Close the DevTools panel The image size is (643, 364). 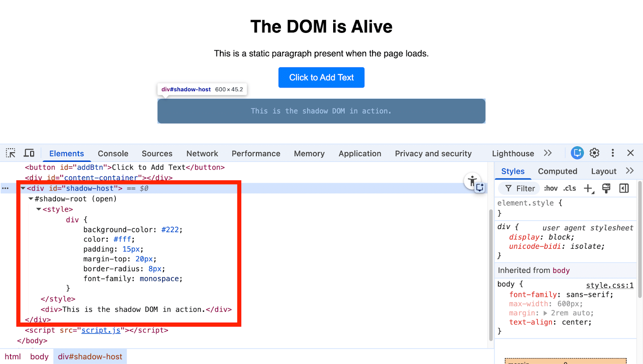click(x=630, y=153)
